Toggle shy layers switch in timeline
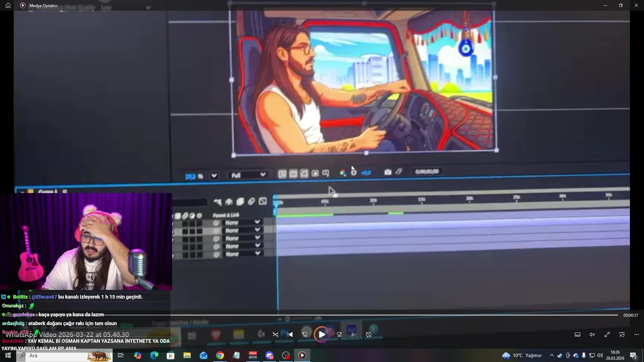644x362 pixels. coord(229,202)
